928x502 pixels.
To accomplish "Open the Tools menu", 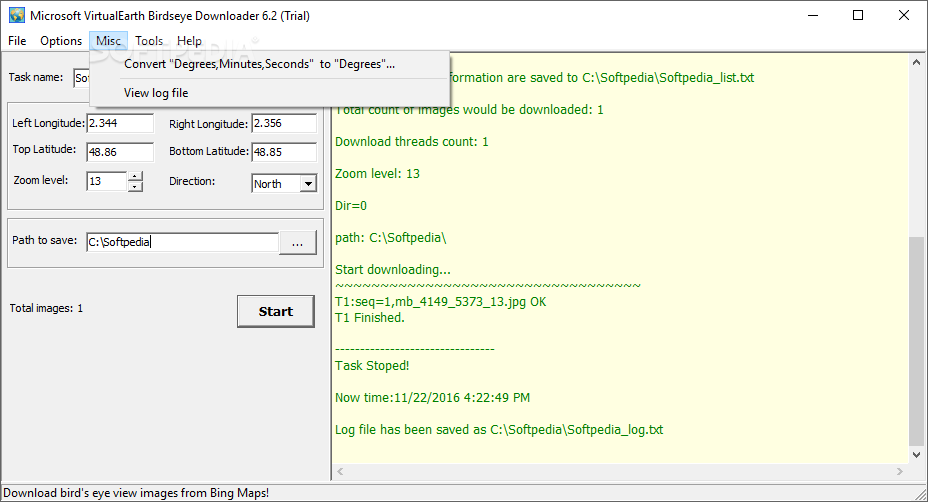I will coord(149,41).
